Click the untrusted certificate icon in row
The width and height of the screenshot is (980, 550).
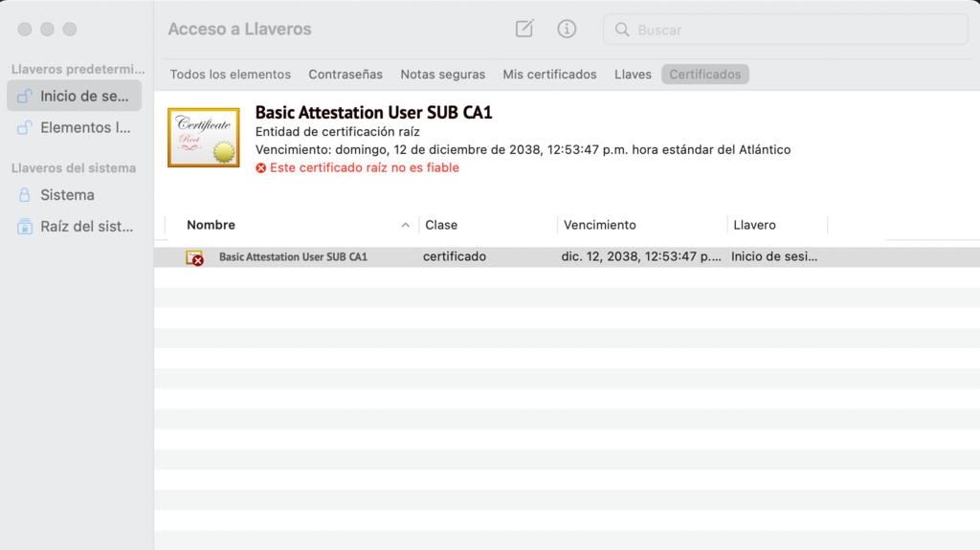click(x=194, y=257)
